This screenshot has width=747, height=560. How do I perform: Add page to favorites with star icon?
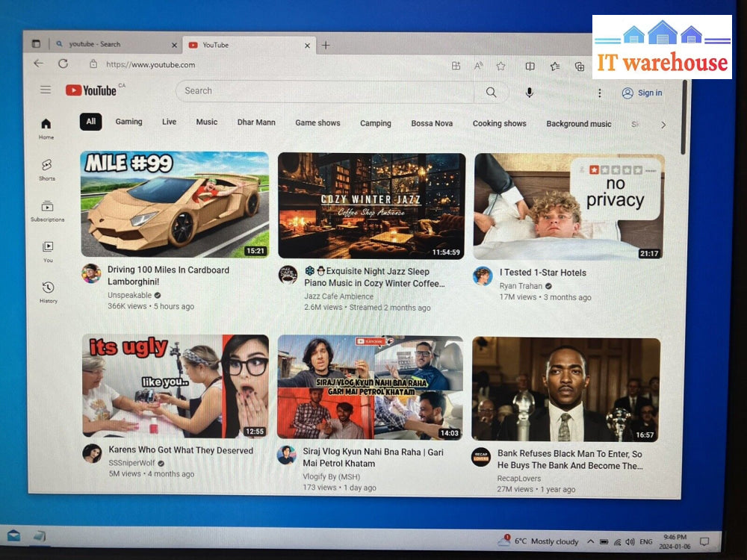coord(500,66)
